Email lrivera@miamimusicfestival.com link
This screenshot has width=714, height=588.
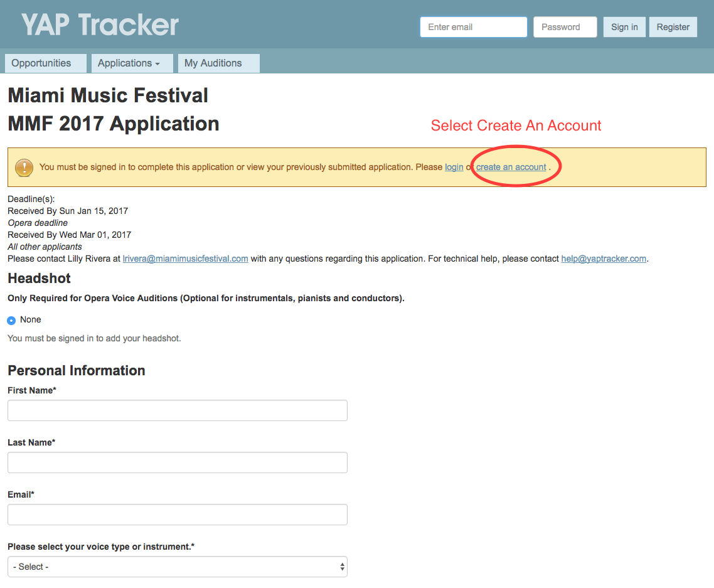185,259
